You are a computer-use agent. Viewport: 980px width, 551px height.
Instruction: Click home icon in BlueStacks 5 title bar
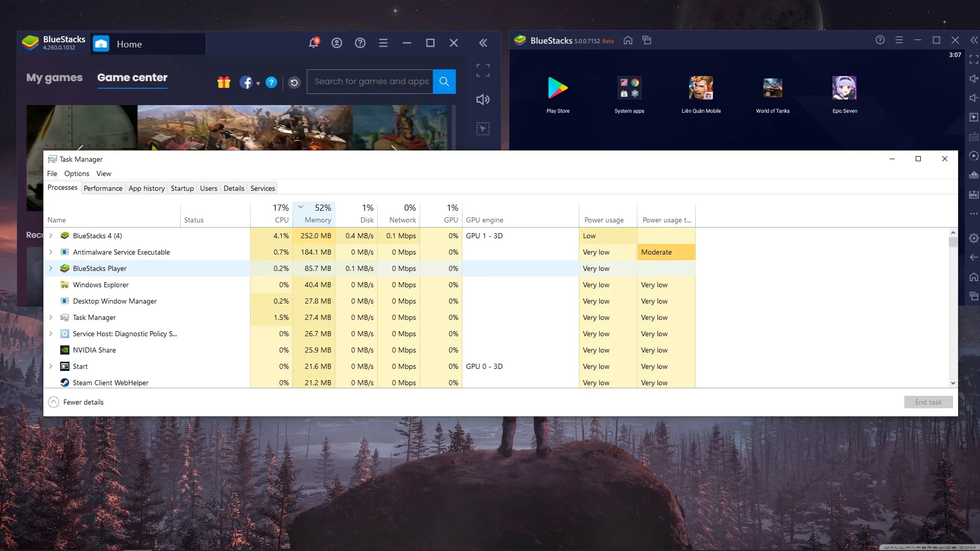pyautogui.click(x=628, y=40)
